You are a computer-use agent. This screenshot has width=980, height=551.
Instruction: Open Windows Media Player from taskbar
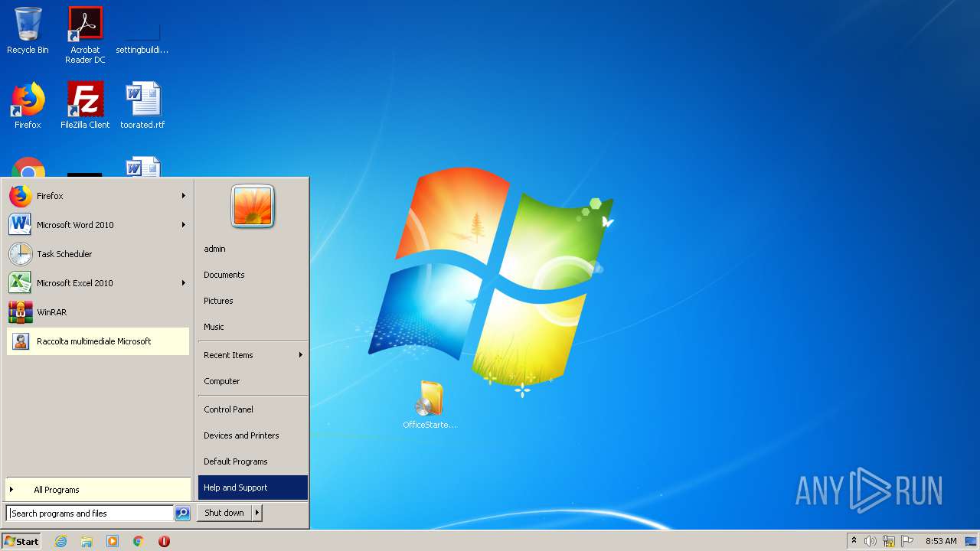click(113, 541)
